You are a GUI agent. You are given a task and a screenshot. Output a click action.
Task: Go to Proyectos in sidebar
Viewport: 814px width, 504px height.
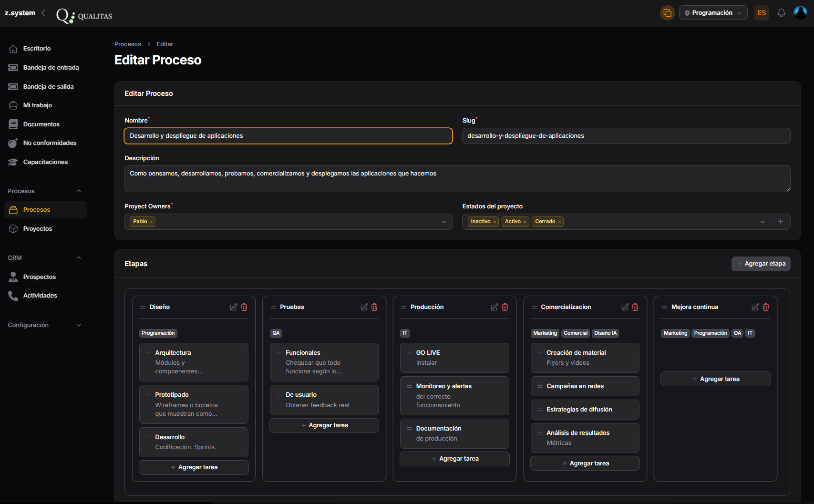coord(38,229)
